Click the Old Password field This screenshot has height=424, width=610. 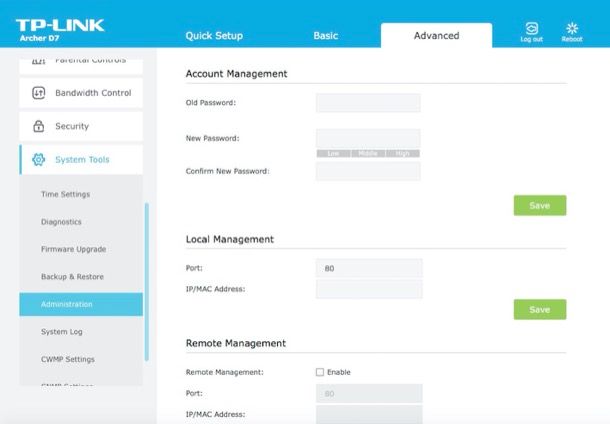pos(368,103)
